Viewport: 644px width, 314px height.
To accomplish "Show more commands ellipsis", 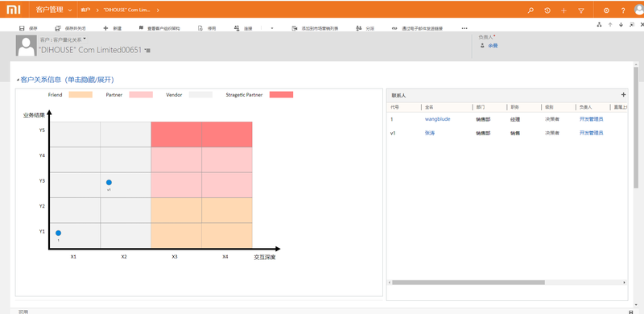I will pos(464,28).
